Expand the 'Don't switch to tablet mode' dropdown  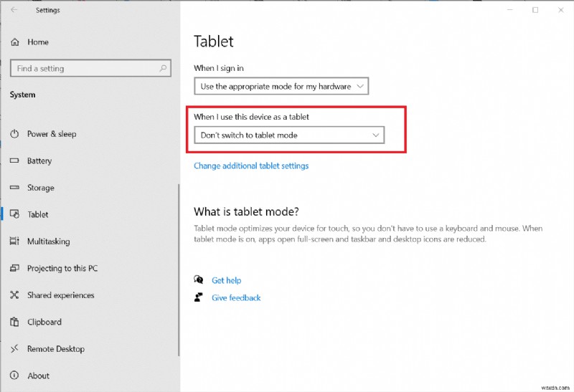(x=289, y=135)
